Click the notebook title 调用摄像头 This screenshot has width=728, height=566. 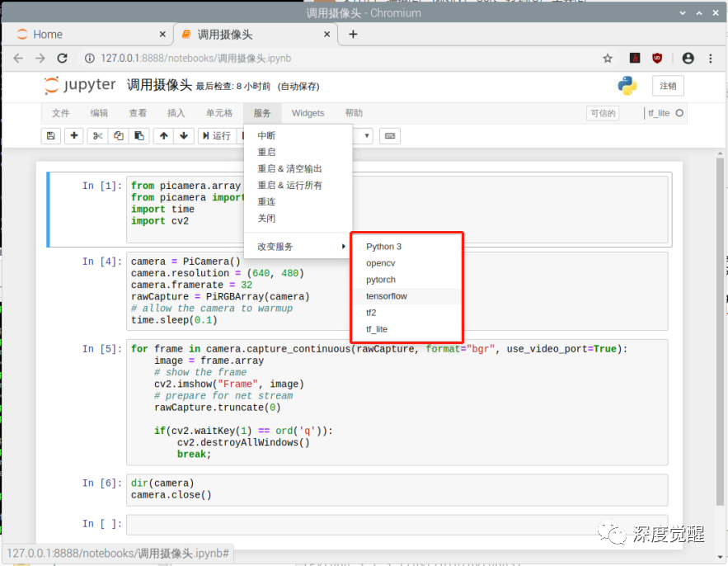(159, 85)
